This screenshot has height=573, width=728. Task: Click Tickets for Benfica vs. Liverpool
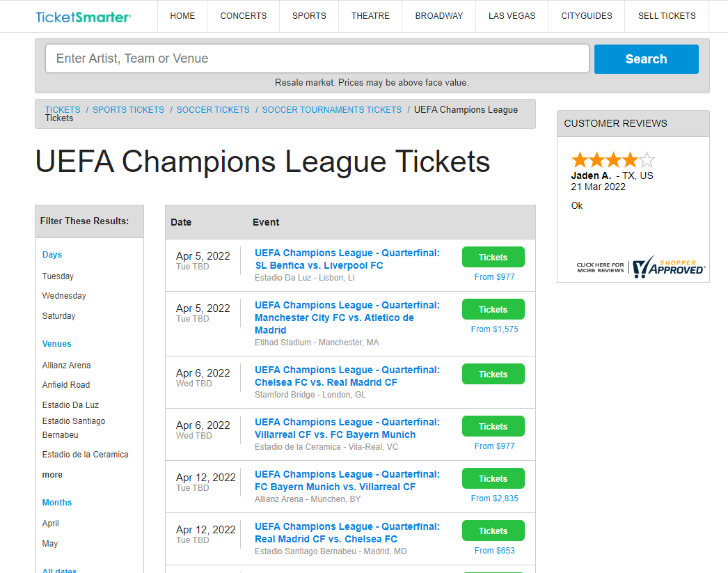pos(493,258)
